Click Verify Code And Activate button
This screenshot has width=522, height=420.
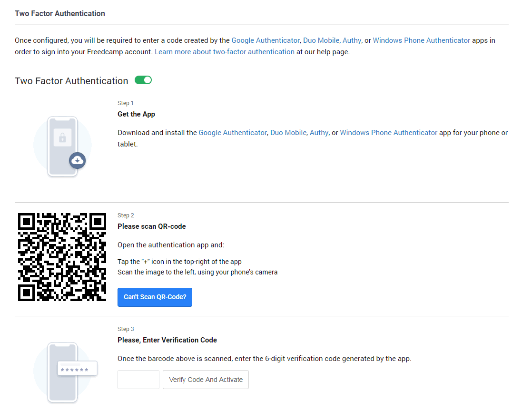(x=206, y=380)
